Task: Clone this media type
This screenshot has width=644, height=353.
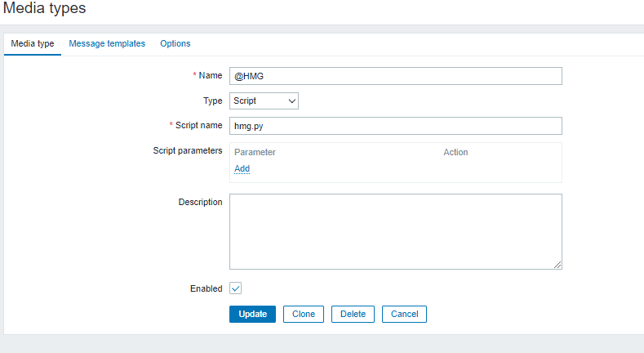Action: click(x=304, y=314)
